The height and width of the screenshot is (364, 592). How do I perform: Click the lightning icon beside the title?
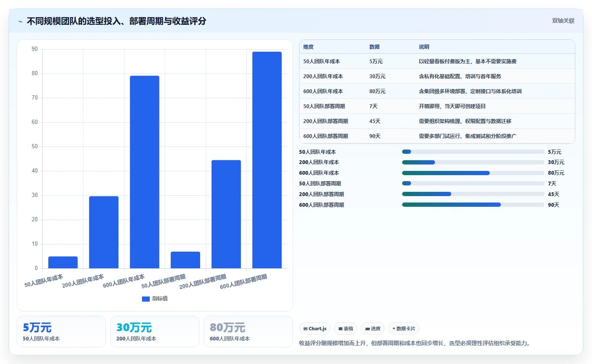point(21,21)
